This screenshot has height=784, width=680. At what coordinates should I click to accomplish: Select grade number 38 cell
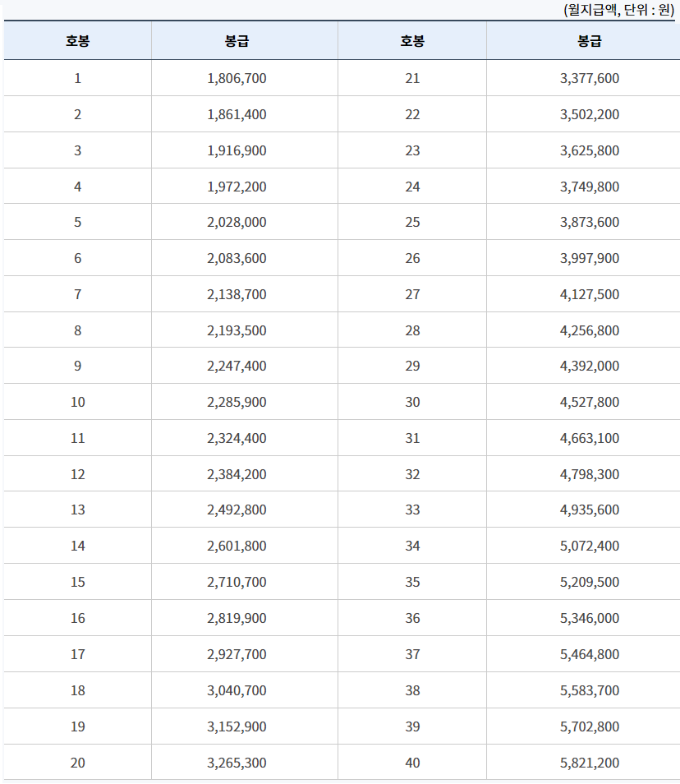tap(412, 690)
